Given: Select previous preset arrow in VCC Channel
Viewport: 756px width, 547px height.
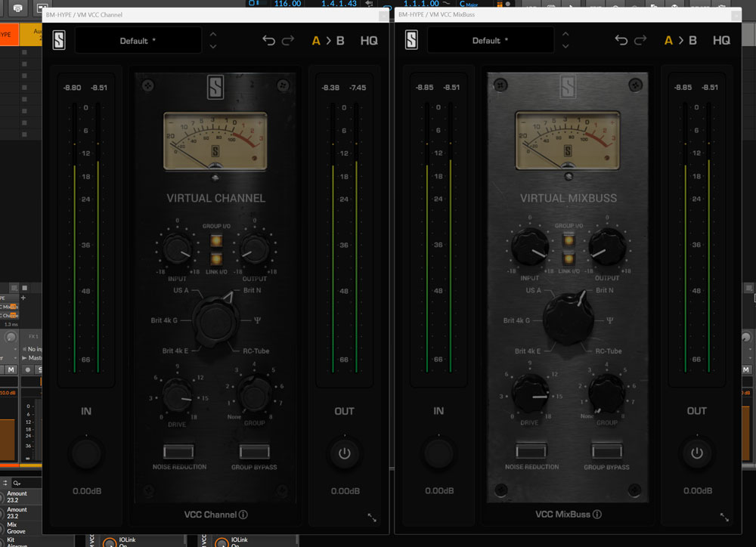Looking at the screenshot, I should [213, 35].
